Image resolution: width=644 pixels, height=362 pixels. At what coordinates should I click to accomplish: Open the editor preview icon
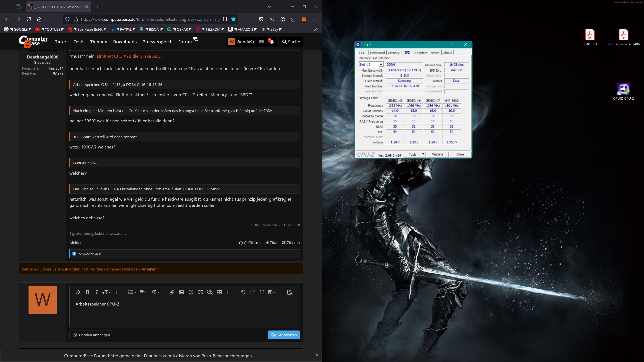[x=290, y=292]
